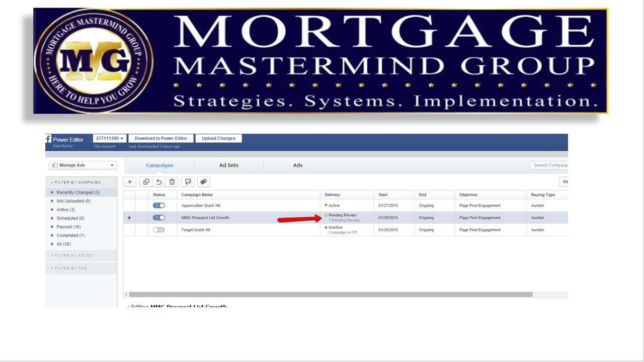Switch to the Ad Sets tab

[229, 165]
